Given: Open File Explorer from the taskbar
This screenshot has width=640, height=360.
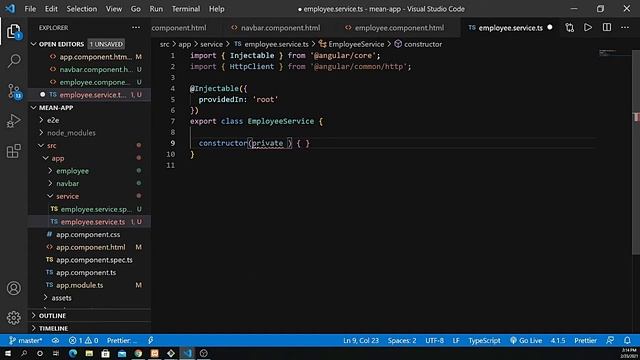Looking at the screenshot, I should [x=89, y=353].
